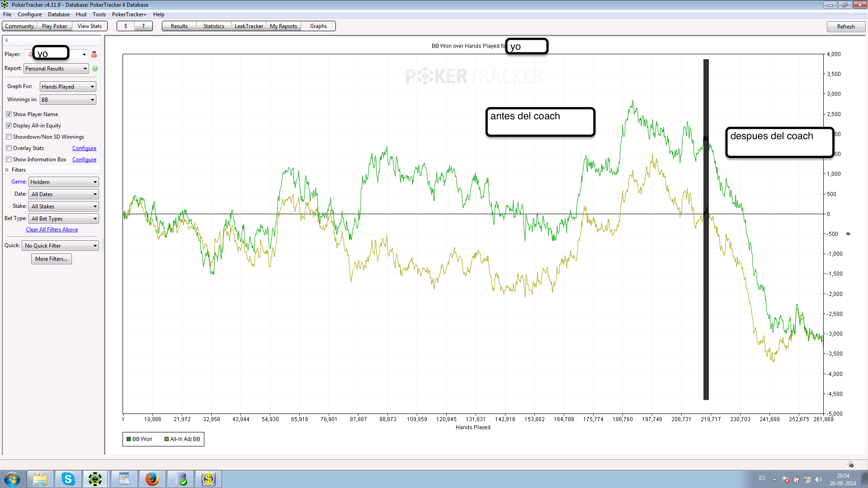Click the ES language indicator
This screenshot has height=488, width=868.
pyautogui.click(x=762, y=478)
